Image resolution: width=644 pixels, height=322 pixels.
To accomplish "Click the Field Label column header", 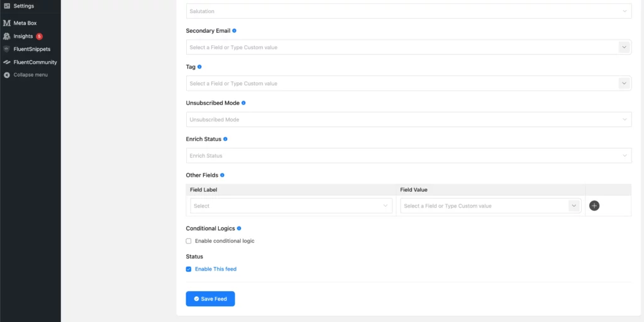I will (x=204, y=190).
